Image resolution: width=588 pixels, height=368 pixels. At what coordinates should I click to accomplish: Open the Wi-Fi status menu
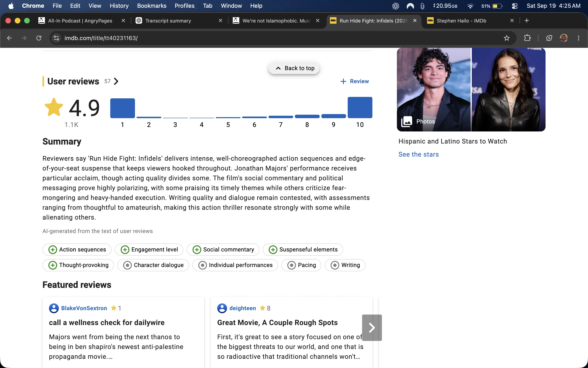pos(470,6)
